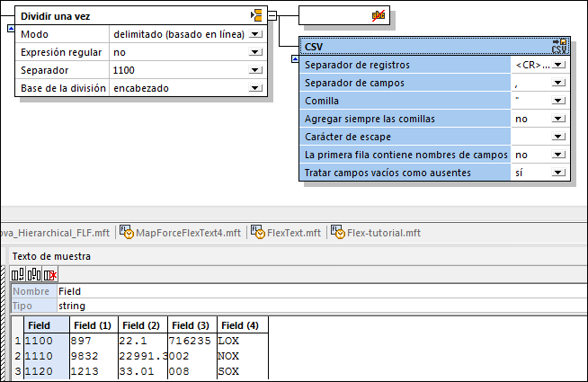Open the Separador de campos dropdown
588x382 pixels.
tap(558, 83)
